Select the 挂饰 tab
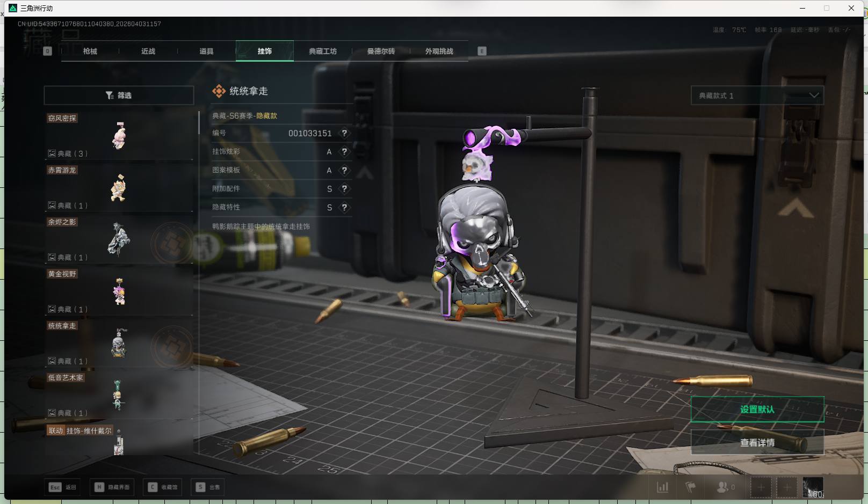This screenshot has height=504, width=868. coord(264,51)
